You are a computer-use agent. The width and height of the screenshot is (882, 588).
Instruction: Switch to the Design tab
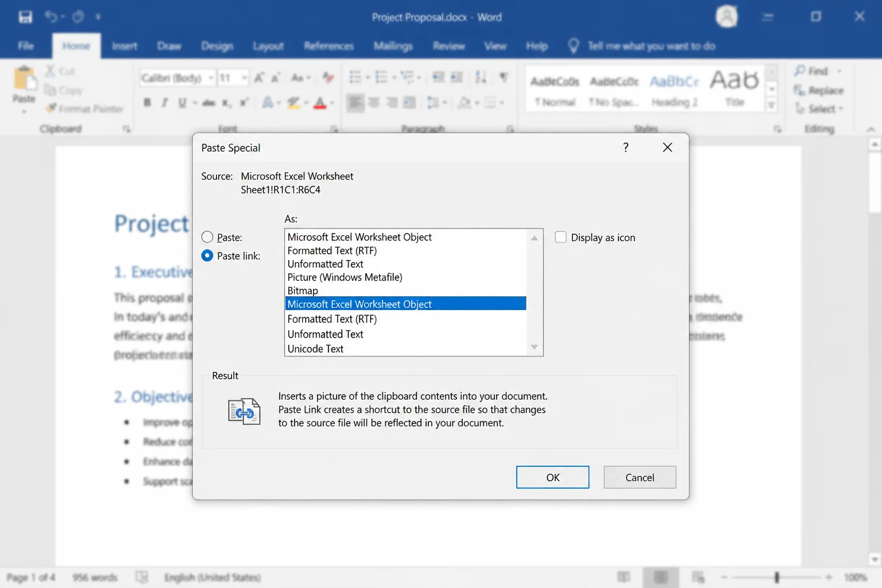pos(217,46)
